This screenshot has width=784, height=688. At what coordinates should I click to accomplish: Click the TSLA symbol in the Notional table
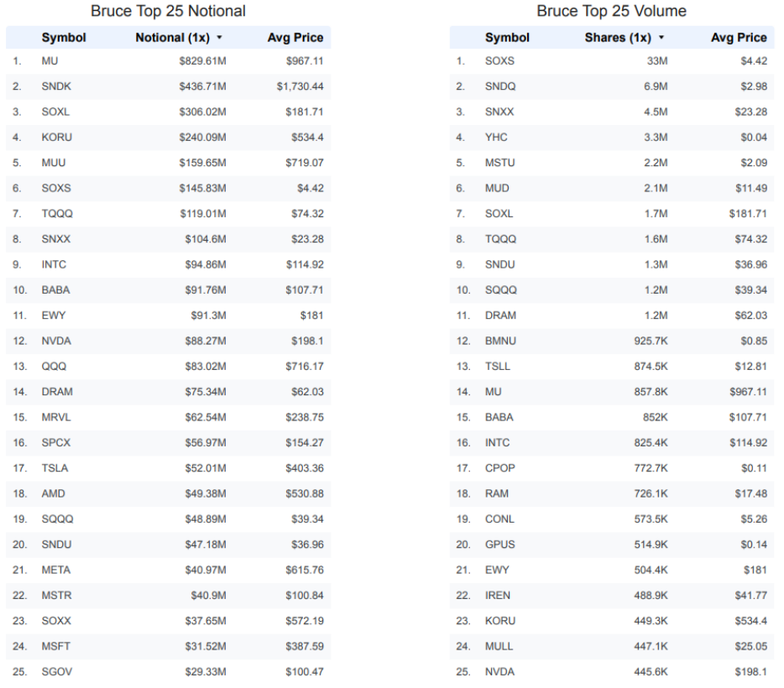click(55, 468)
